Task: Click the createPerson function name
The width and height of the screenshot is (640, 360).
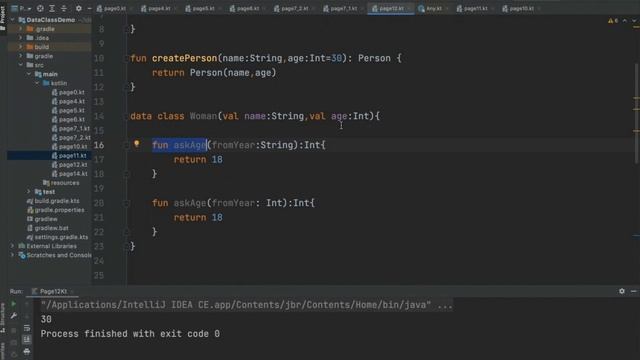Action: coord(184,58)
